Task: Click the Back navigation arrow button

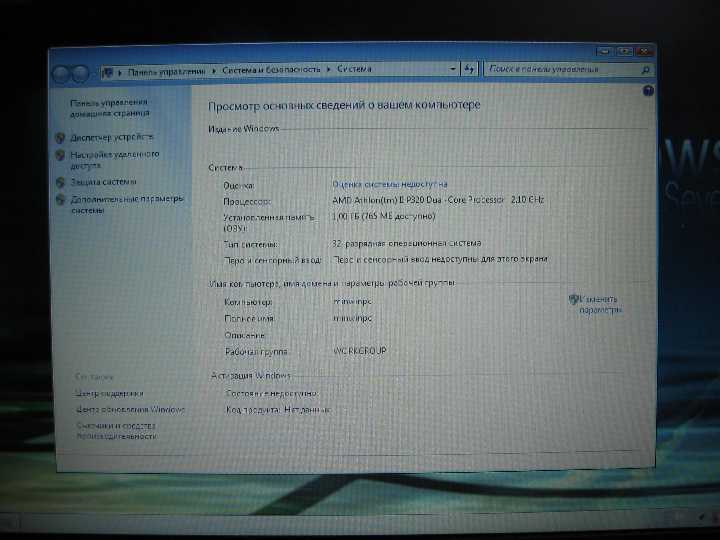Action: tap(61, 74)
